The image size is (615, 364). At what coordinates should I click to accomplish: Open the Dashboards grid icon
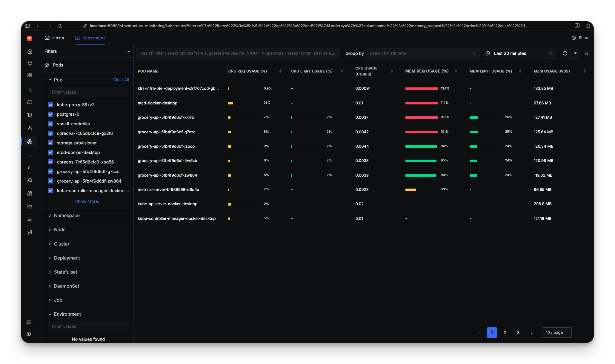tap(30, 75)
